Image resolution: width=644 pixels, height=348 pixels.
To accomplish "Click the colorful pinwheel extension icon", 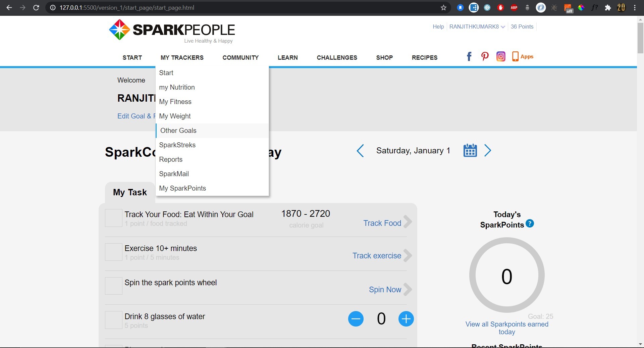I will (x=581, y=8).
